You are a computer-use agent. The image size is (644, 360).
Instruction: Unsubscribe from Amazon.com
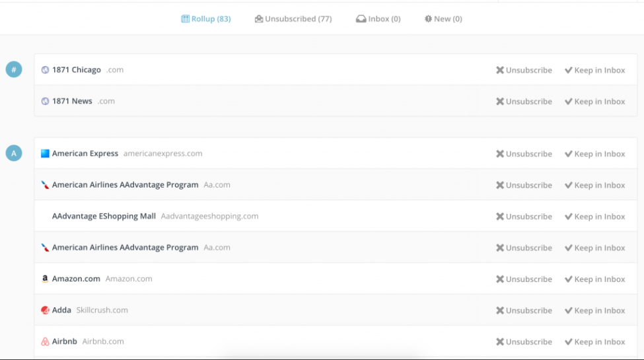point(524,279)
